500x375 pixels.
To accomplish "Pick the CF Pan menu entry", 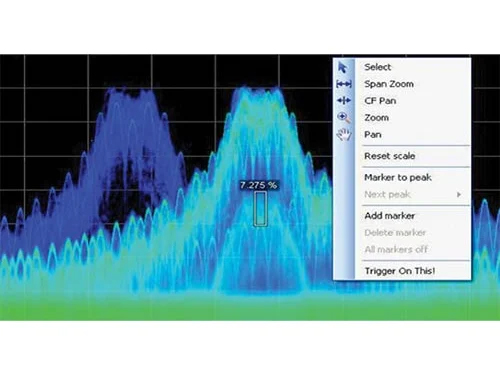I will click(x=380, y=101).
